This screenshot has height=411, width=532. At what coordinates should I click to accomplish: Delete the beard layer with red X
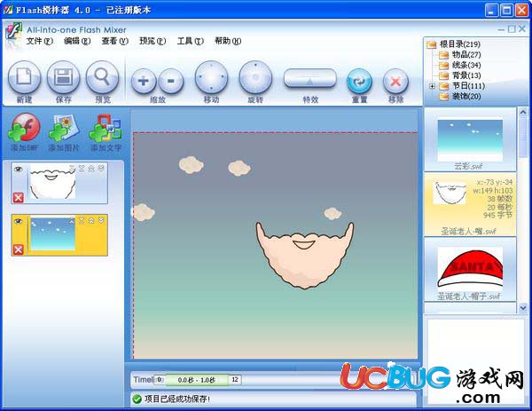(19, 197)
